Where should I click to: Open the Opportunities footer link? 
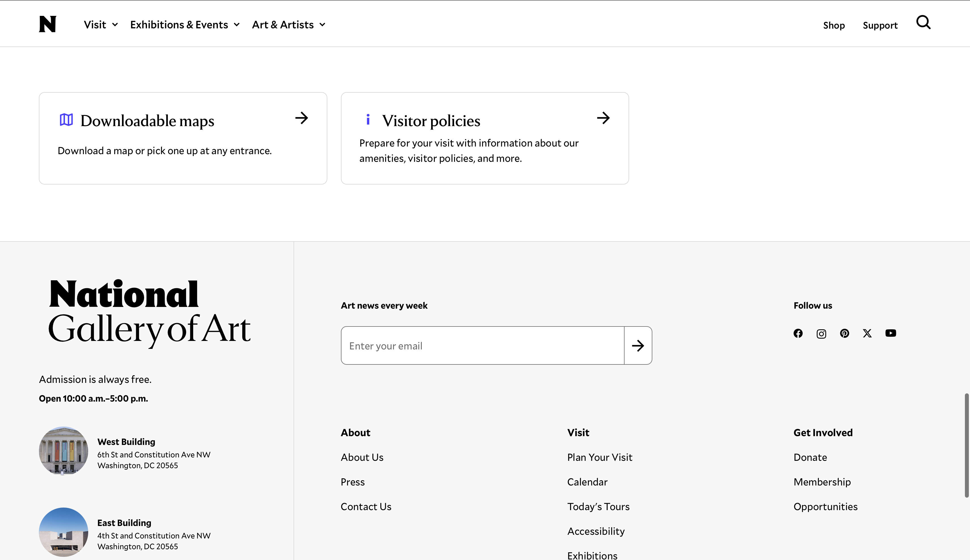point(826,506)
